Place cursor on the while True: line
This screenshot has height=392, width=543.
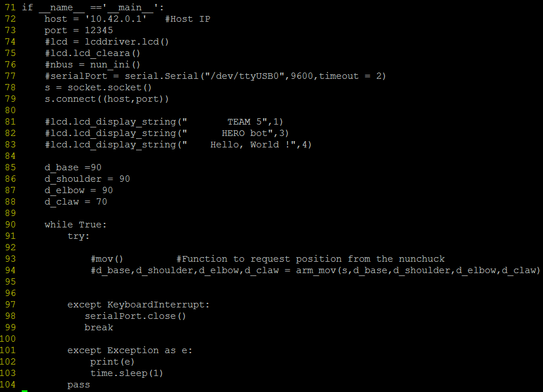[x=75, y=225]
